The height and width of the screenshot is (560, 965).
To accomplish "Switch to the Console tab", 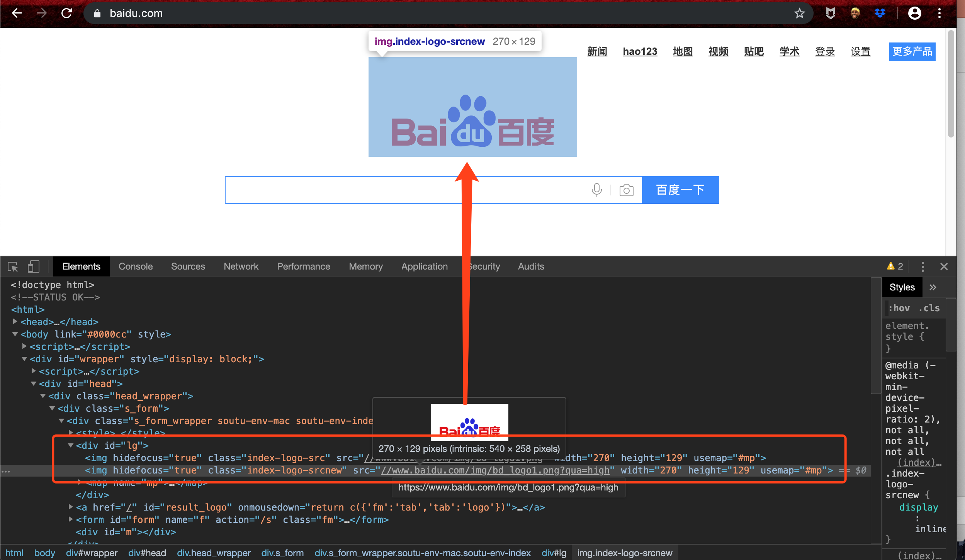I will 136,266.
